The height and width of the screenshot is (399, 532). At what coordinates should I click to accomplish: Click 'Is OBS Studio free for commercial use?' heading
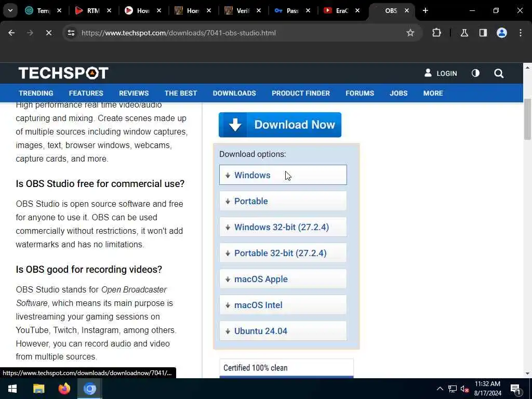[100, 184]
